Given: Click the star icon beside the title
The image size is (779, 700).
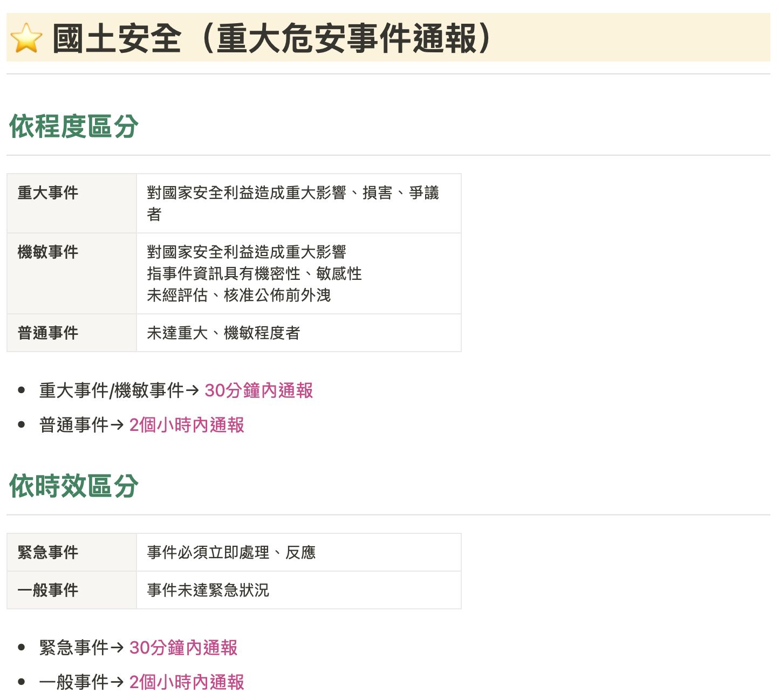Looking at the screenshot, I should point(26,38).
